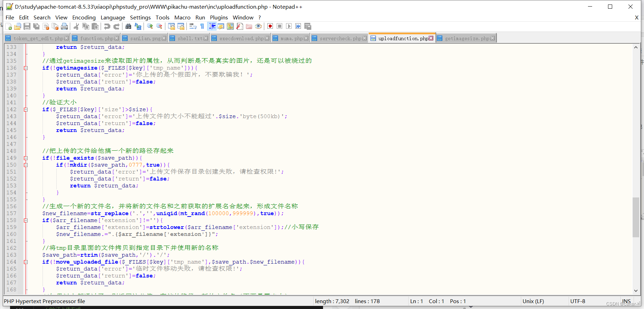Collapse fold marker at line 149 file_exists
This screenshot has height=309, width=644.
coord(26,158)
